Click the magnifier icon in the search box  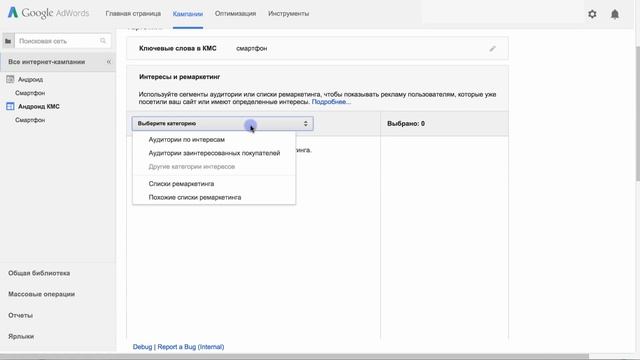(103, 41)
